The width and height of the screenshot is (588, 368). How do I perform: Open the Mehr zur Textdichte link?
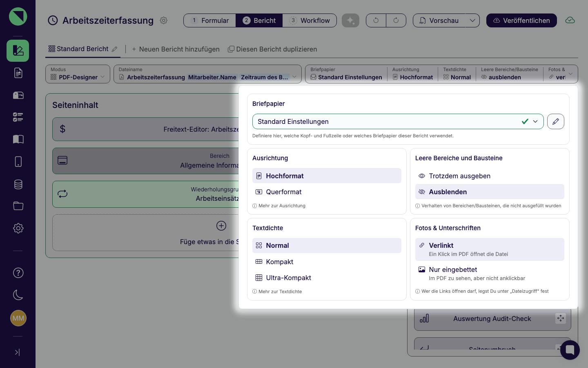(277, 292)
